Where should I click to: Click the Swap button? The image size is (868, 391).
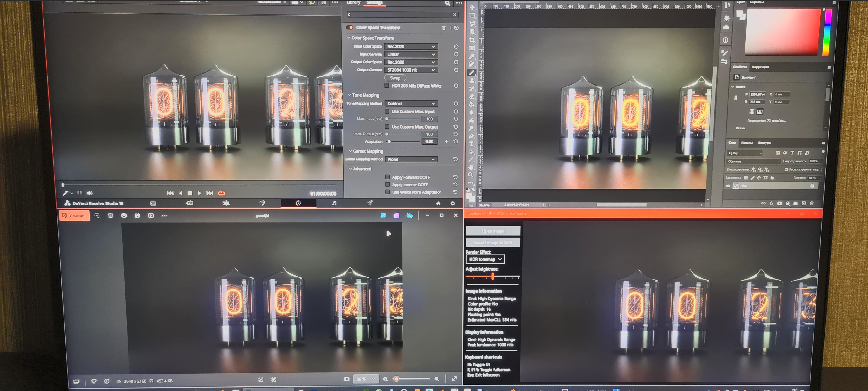click(395, 78)
